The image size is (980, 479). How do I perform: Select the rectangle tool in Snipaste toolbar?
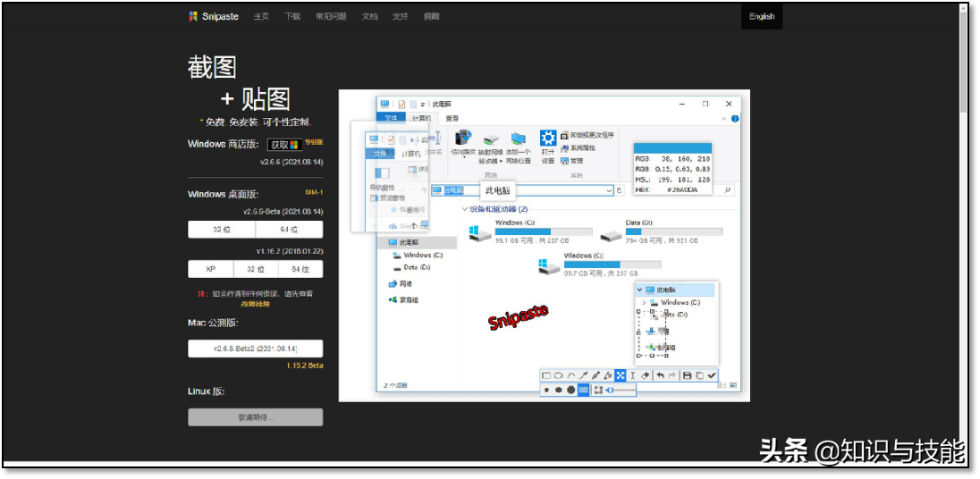point(546,375)
